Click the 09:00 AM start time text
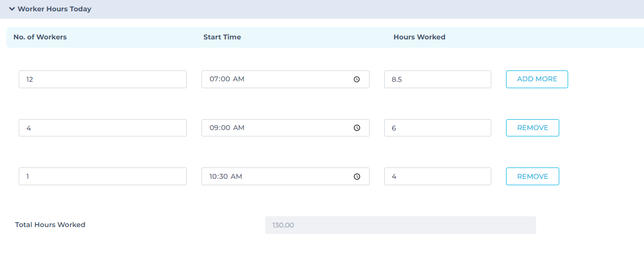Image resolution: width=644 pixels, height=265 pixels. pyautogui.click(x=227, y=128)
